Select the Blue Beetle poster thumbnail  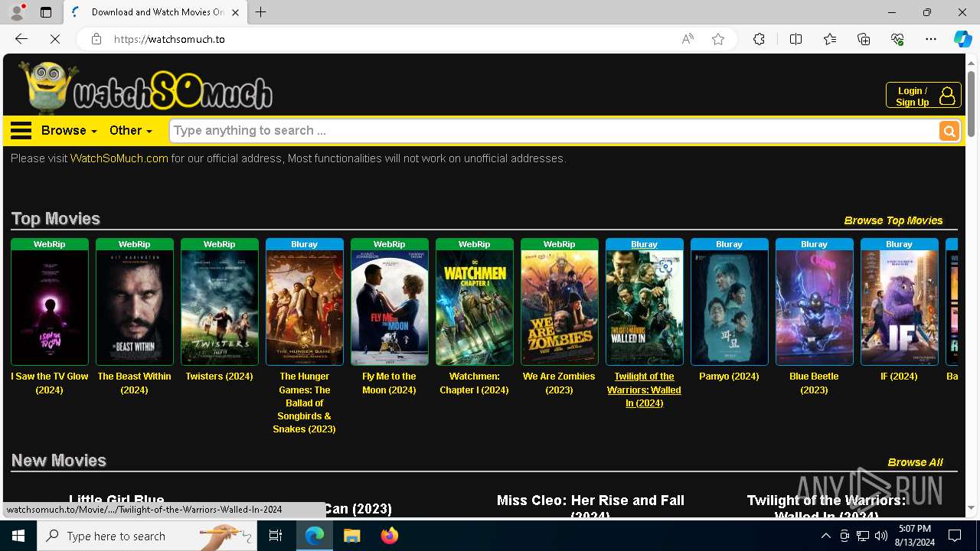[815, 307]
